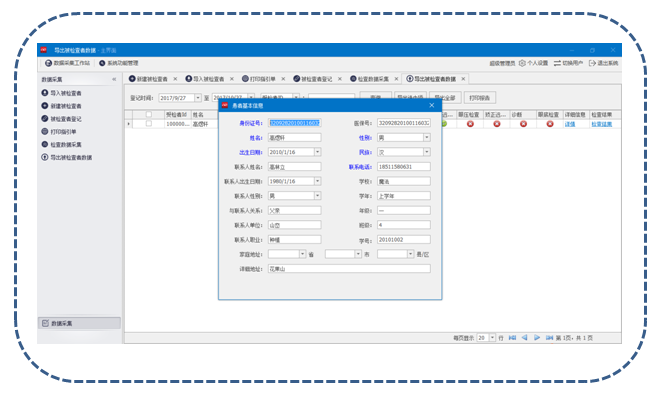Open the 家庭地址 省 dropdown
Image resolution: width=662 pixels, height=393 pixels.
[x=302, y=254]
